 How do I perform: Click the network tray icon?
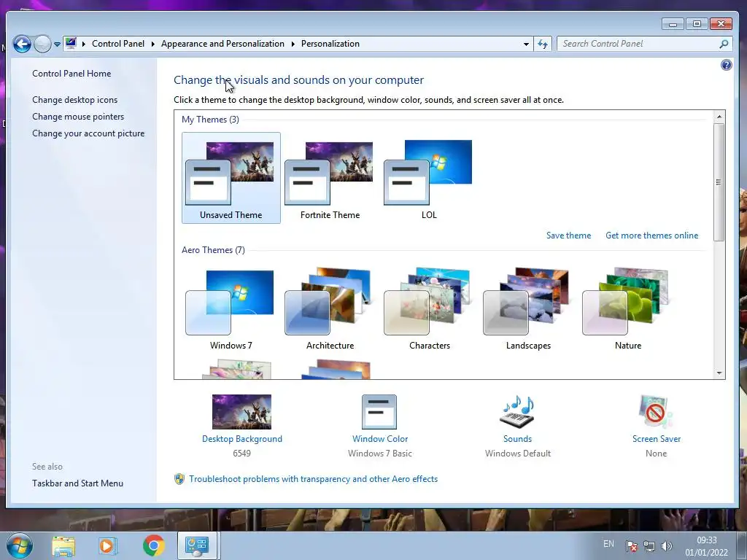click(x=649, y=546)
